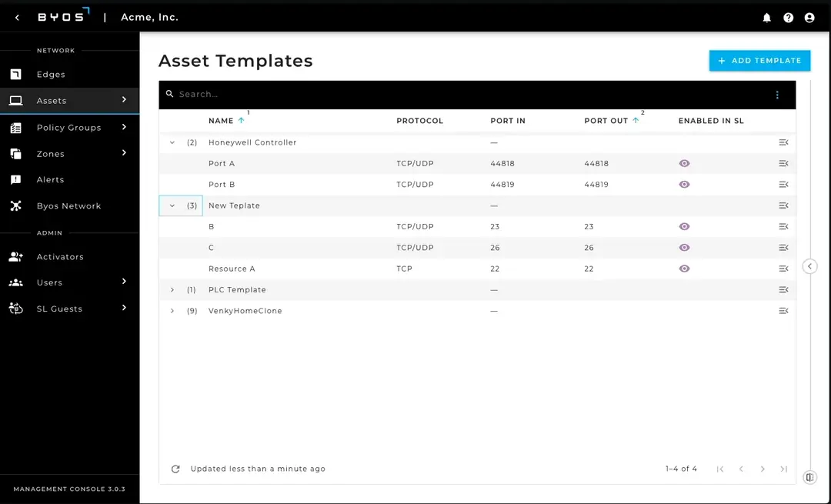
Task: Expand the VenkyHomeClone group
Action: [172, 311]
